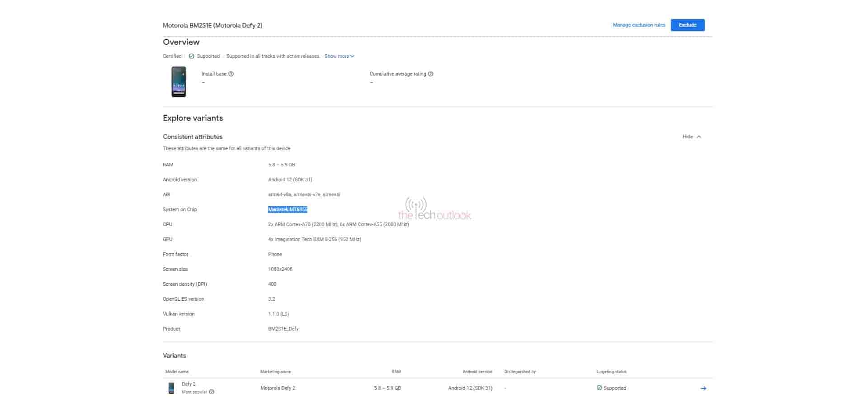Click the Most popular help icon
The image size is (868, 416).
pos(212,392)
